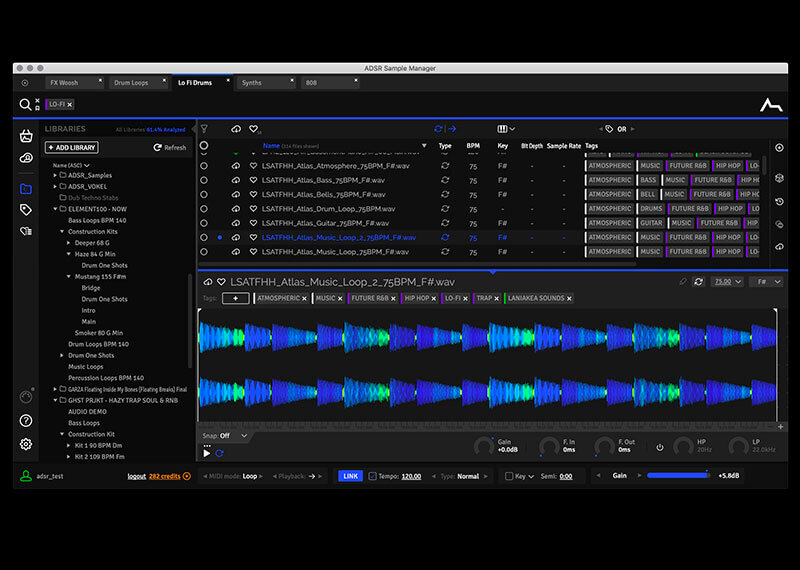This screenshot has width=800, height=570.
Task: Favorite the Atlas_Bass_75BPM sample with heart icon
Action: coord(253,180)
